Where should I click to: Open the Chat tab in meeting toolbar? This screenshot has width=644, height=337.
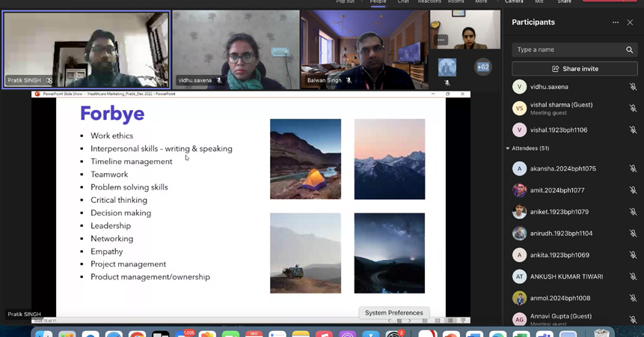coord(403,2)
